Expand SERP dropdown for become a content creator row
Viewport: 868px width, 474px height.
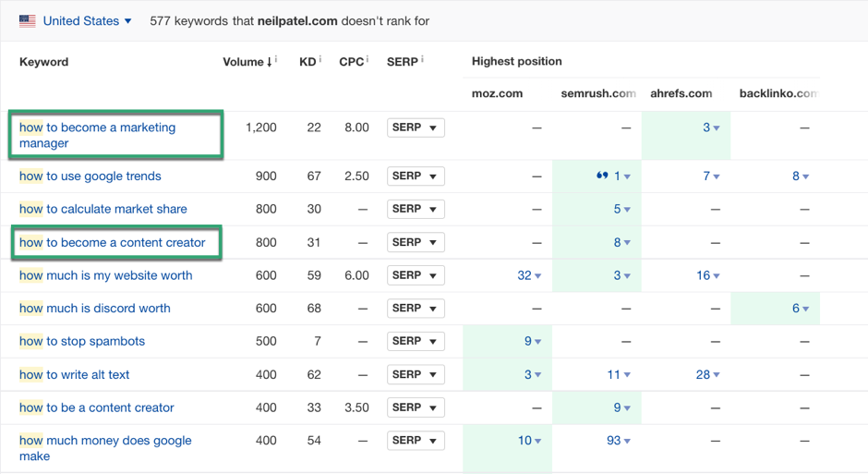point(416,242)
